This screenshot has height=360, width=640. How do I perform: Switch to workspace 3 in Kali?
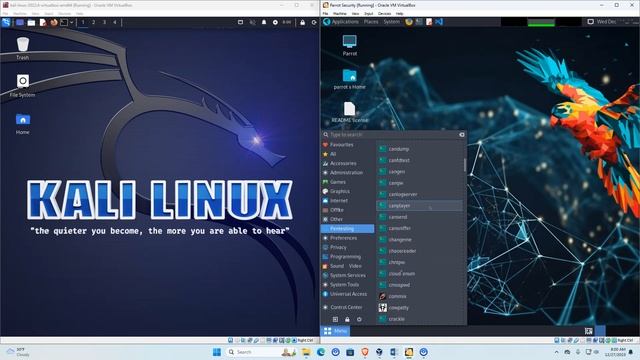pos(104,22)
